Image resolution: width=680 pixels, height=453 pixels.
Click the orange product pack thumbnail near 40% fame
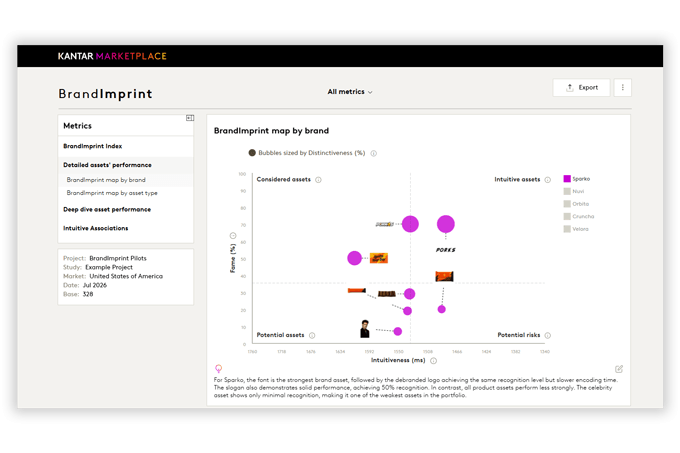tap(444, 277)
